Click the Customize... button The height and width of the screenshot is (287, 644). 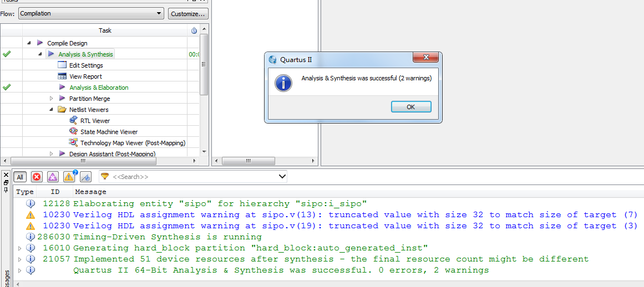[188, 13]
